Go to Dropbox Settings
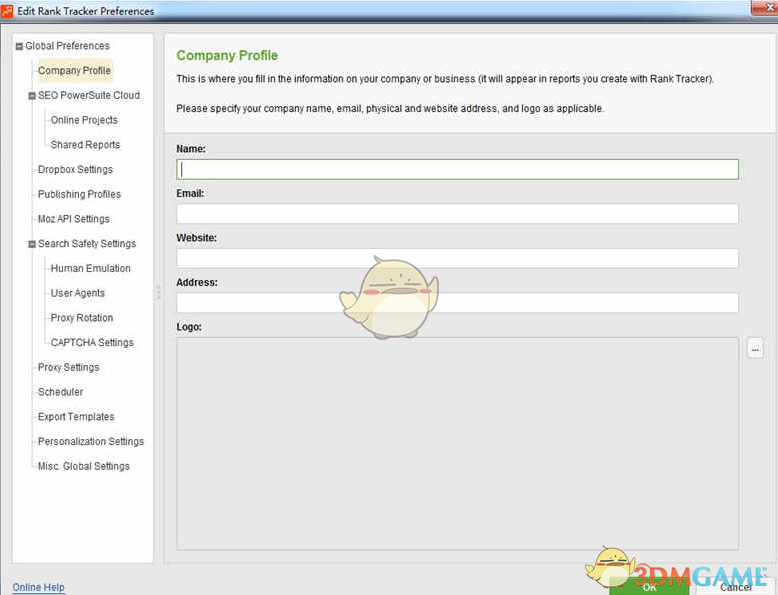This screenshot has width=778, height=595. click(x=75, y=170)
